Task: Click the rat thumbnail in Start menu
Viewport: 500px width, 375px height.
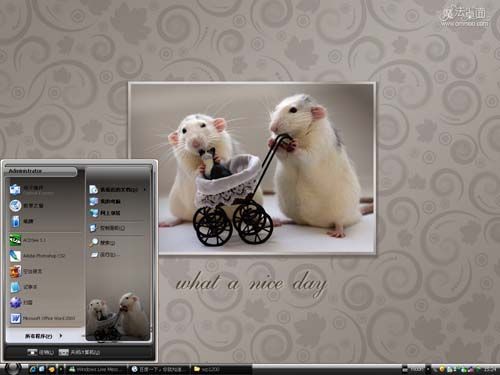Action: pyautogui.click(x=117, y=317)
